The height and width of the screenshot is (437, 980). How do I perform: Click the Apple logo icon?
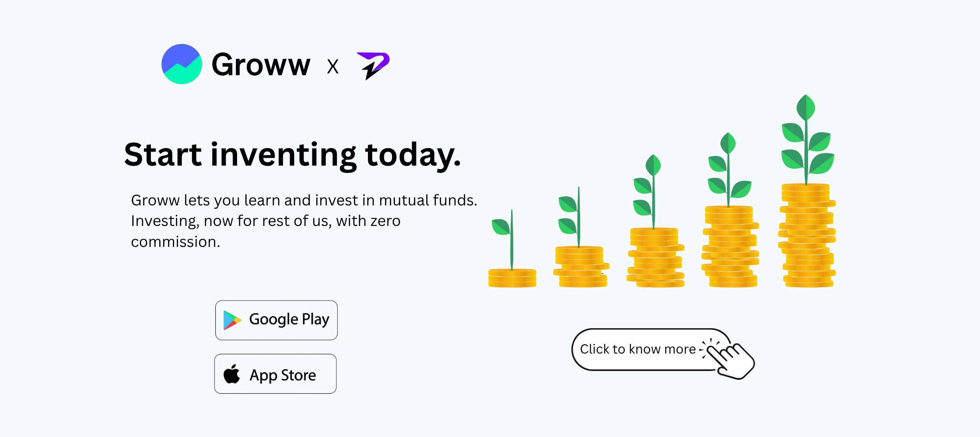[x=232, y=374]
